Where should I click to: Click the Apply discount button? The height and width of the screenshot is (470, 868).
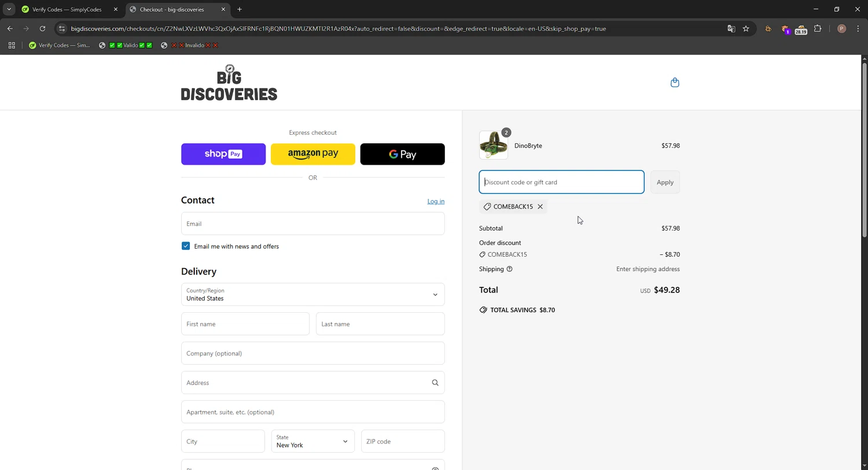point(665,182)
